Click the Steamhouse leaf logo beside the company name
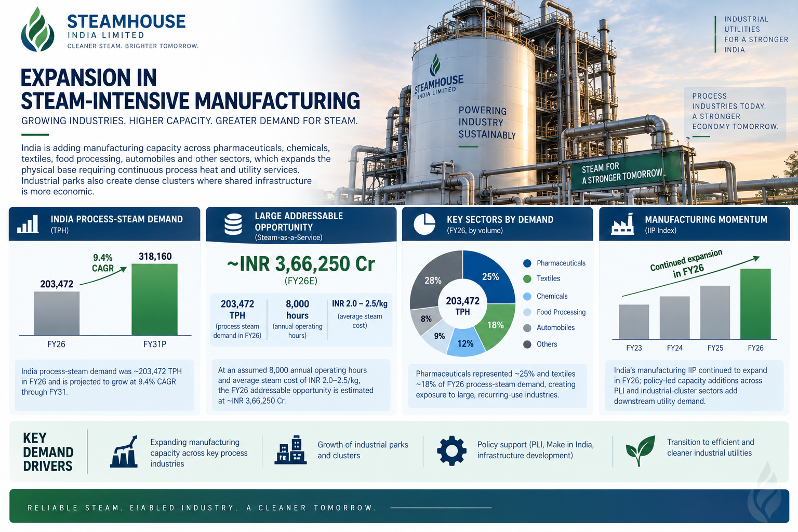The height and width of the screenshot is (532, 798). point(37,29)
